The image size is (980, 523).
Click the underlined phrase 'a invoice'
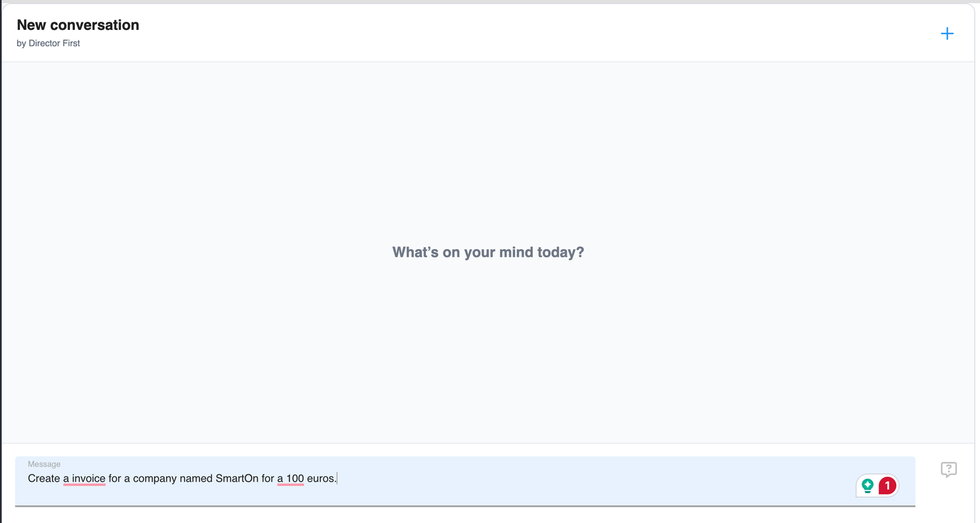click(84, 478)
